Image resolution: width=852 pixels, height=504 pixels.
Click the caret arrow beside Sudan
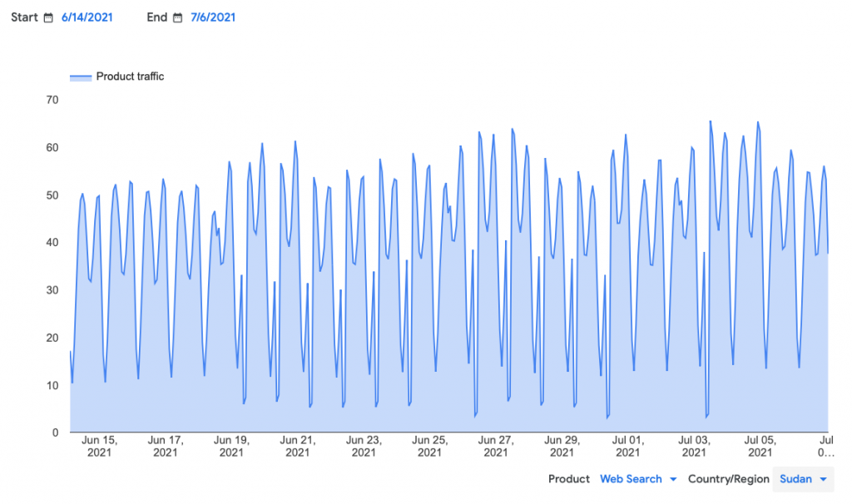(823, 479)
